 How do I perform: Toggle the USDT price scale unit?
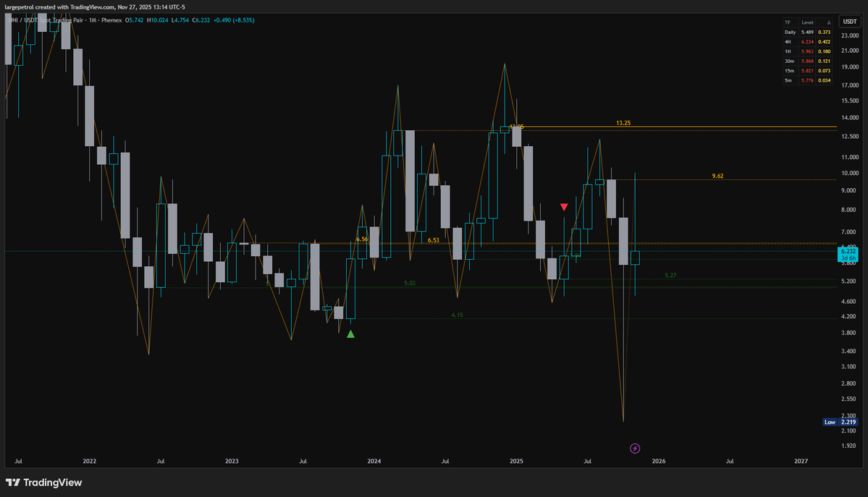pos(848,22)
